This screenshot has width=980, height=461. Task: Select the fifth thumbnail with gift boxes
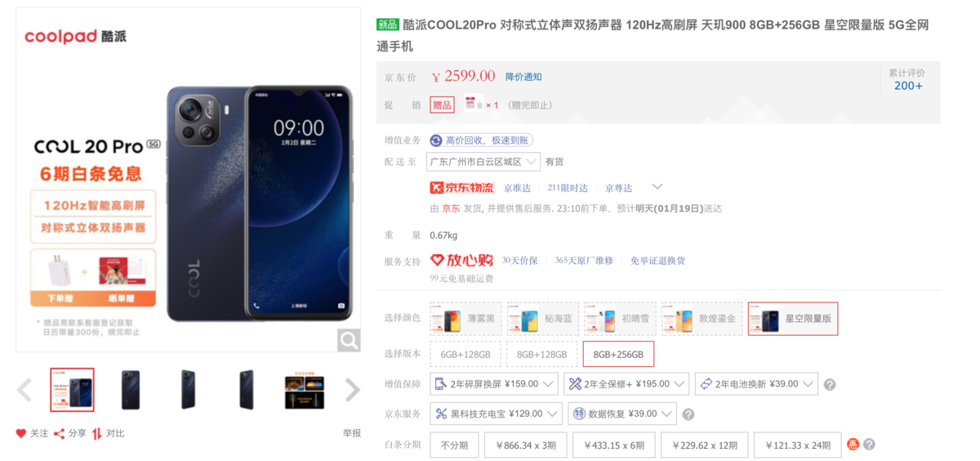click(305, 390)
